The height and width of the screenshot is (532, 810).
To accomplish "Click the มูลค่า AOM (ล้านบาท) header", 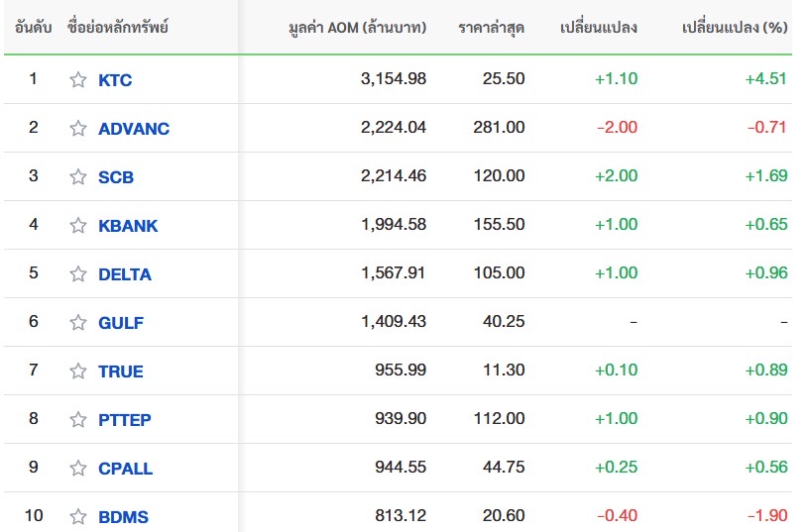I will pyautogui.click(x=358, y=27).
